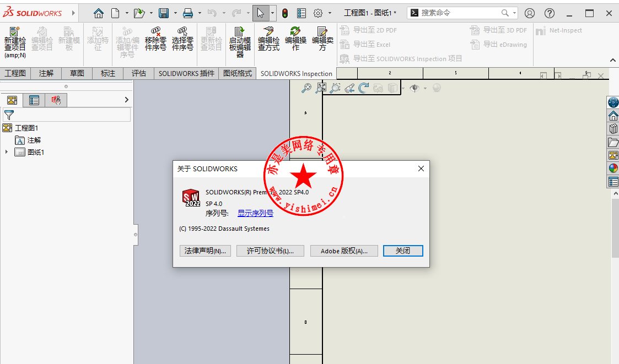
Task: Open the View Palette task pane tab
Action: tap(613, 155)
